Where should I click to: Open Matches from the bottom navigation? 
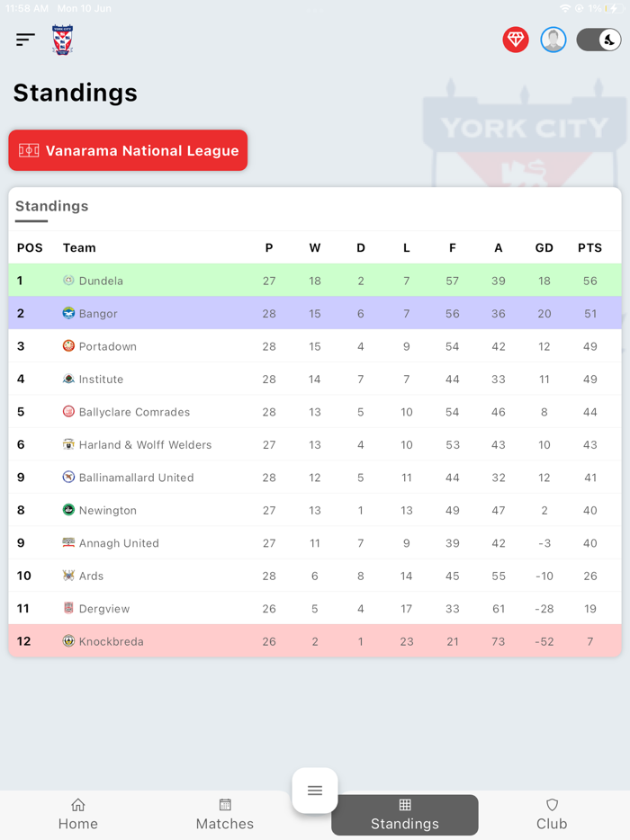point(224,805)
